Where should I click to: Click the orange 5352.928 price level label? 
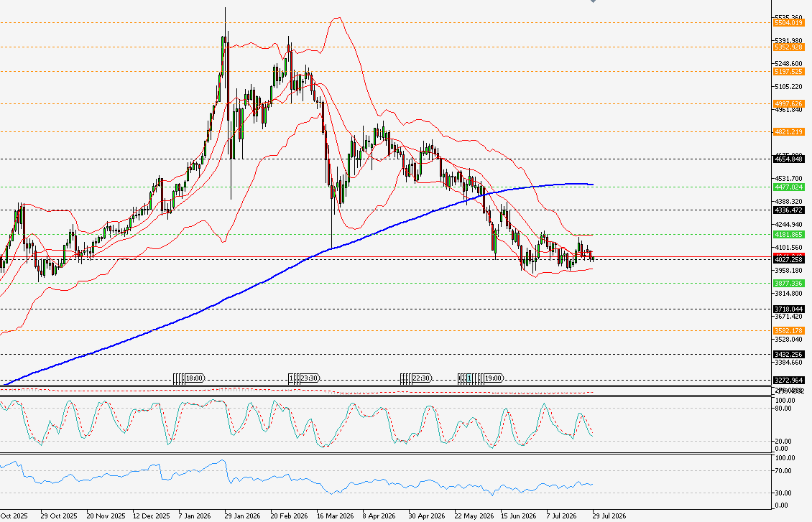[788, 47]
